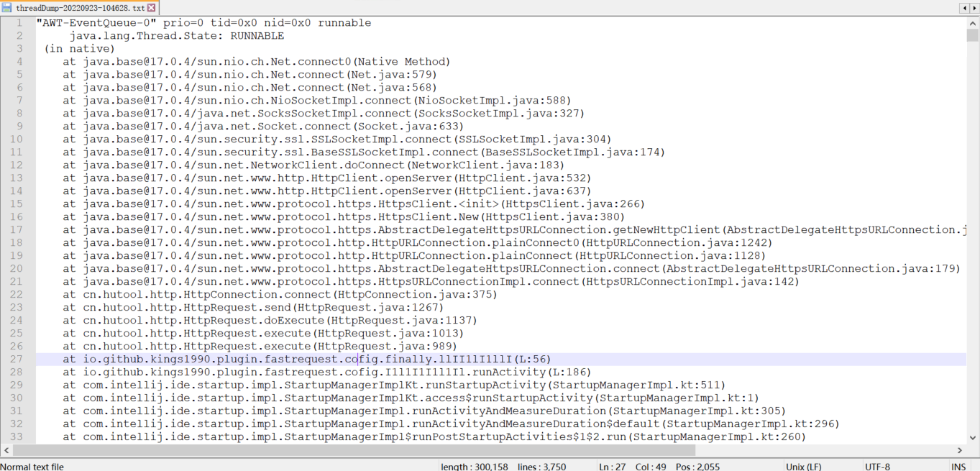Click 'NioSocketImpl.connect' on line 7
The height and width of the screenshot is (471, 980).
341,101
